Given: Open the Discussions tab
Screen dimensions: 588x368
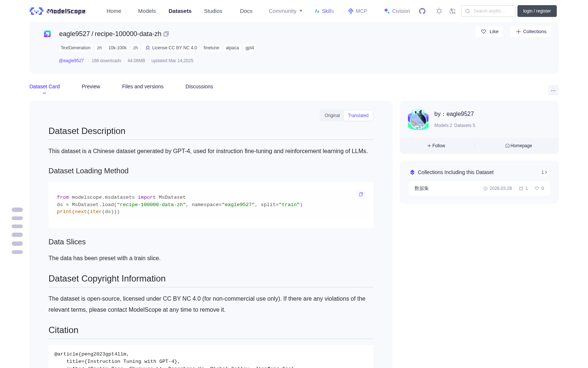Looking at the screenshot, I should click(x=199, y=86).
